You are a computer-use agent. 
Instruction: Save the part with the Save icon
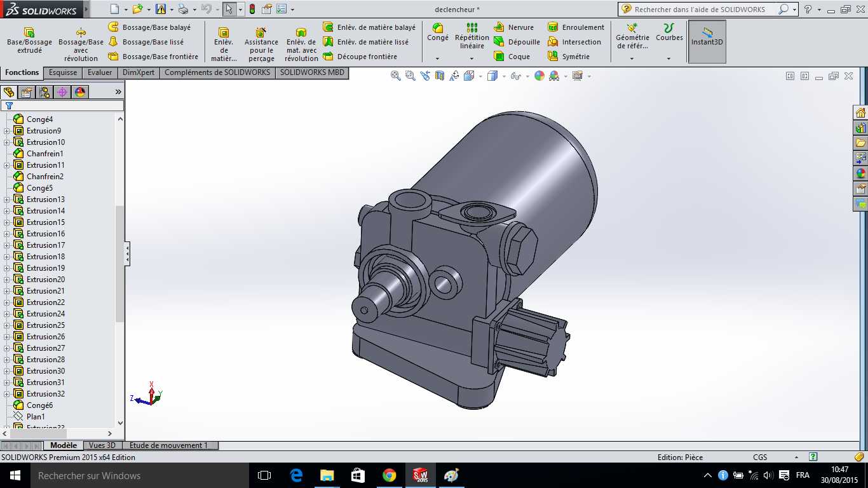pyautogui.click(x=160, y=9)
